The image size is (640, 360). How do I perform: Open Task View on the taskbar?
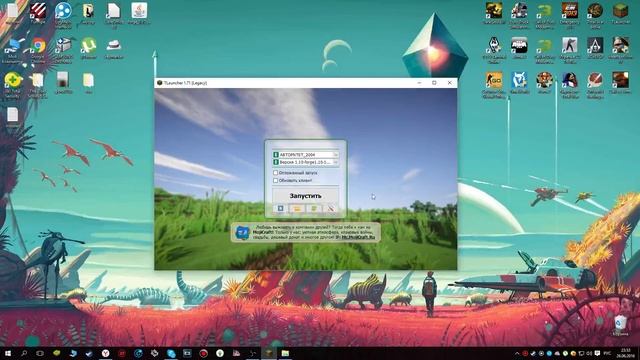[40, 353]
